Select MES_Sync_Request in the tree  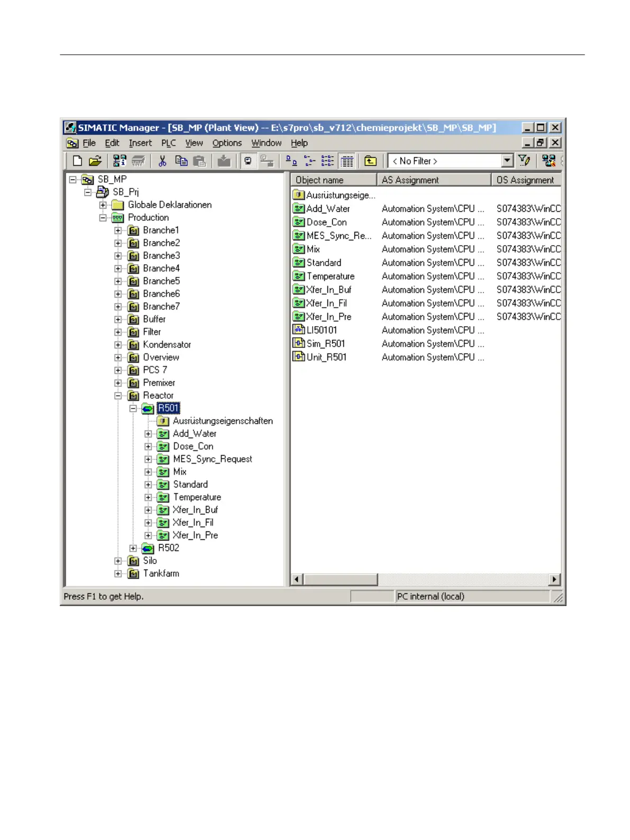click(213, 459)
